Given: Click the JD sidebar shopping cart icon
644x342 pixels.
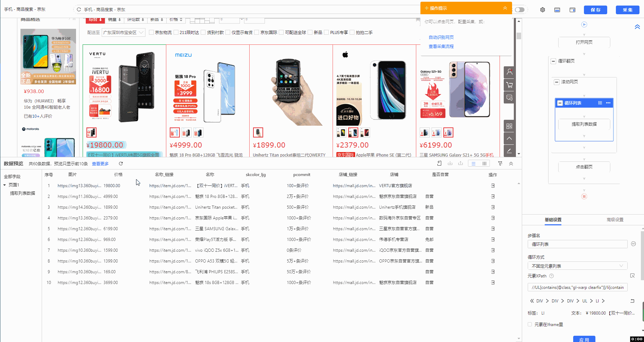Looking at the screenshot, I should (x=509, y=85).
